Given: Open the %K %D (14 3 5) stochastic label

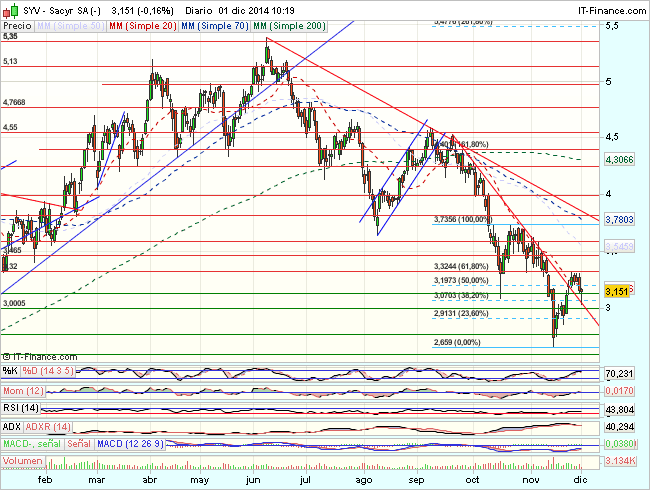Looking at the screenshot, I should [x=38, y=371].
